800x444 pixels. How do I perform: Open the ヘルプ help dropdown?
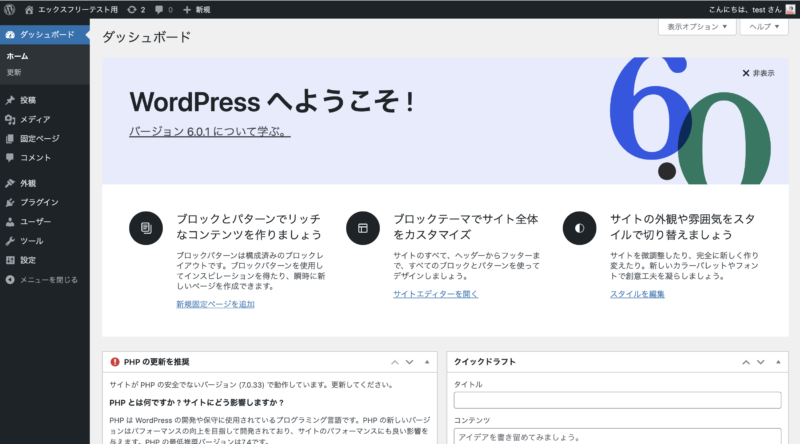[x=764, y=27]
